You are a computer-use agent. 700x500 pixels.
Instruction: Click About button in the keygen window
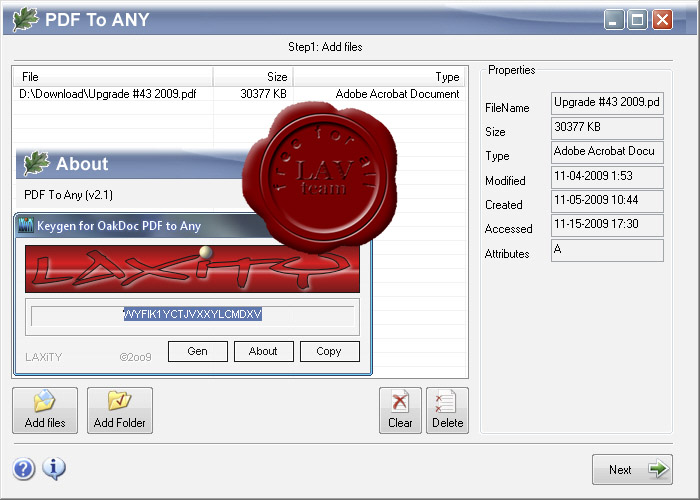point(263,351)
